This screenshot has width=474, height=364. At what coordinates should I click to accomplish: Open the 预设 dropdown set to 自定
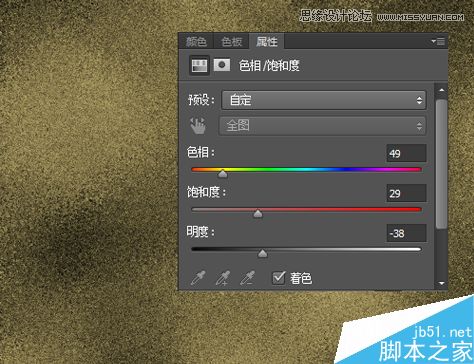tap(324, 100)
